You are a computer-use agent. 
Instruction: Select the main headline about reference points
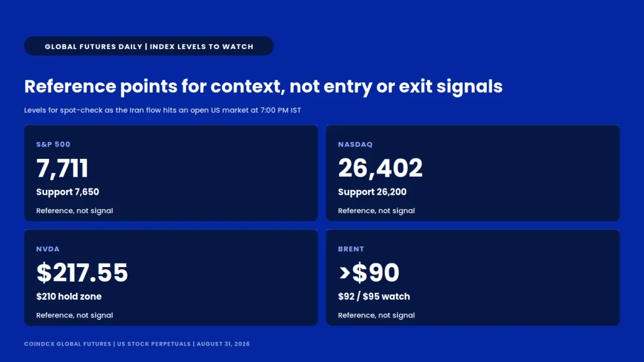click(x=264, y=87)
